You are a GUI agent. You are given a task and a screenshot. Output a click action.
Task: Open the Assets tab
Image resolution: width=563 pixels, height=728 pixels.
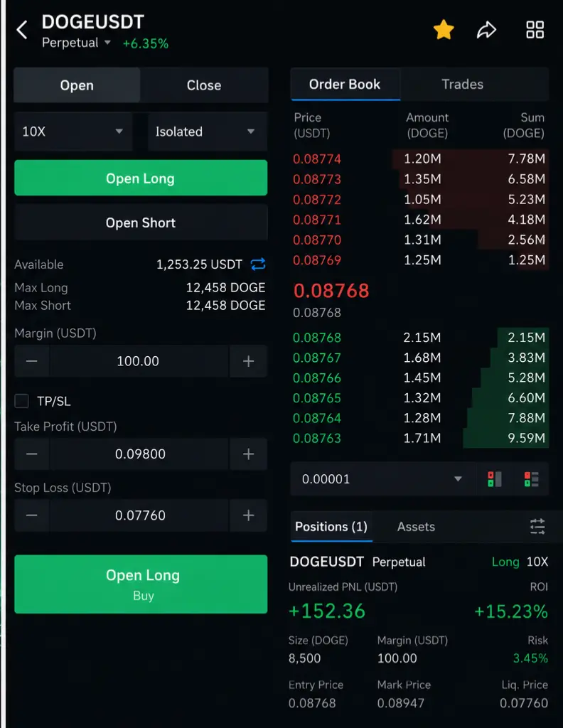pos(416,527)
